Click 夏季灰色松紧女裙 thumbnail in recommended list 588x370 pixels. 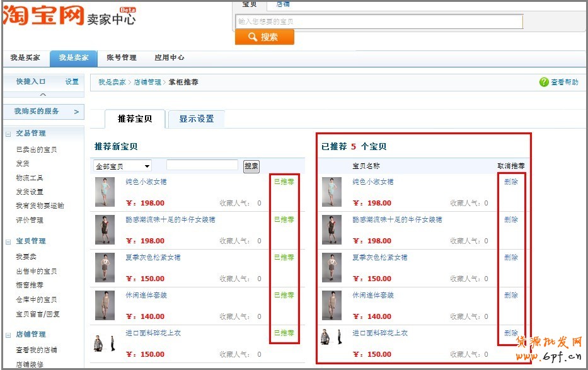click(x=331, y=268)
